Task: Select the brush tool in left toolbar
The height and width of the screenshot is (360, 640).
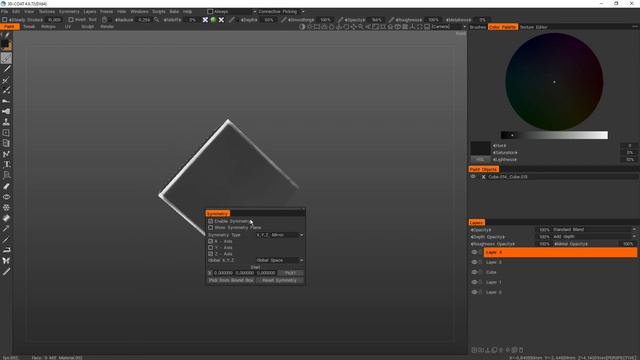Action: pyautogui.click(x=6, y=58)
